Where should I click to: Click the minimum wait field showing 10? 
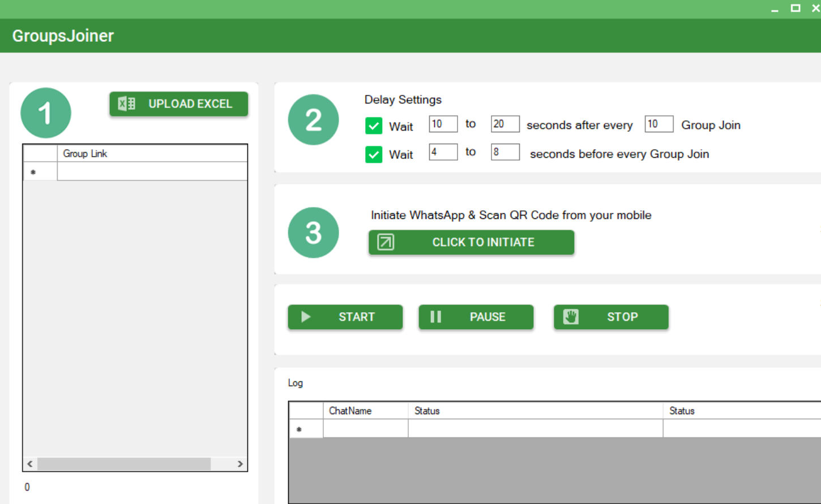click(443, 124)
